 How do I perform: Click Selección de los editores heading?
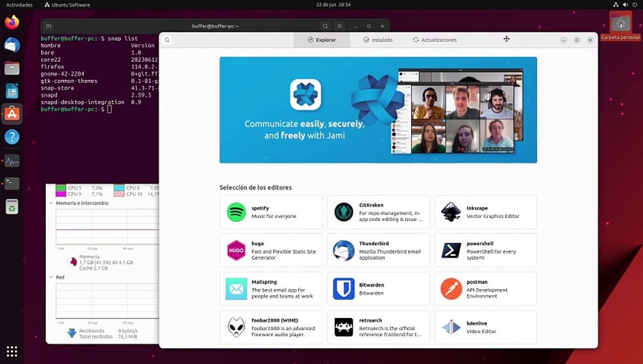coord(255,187)
